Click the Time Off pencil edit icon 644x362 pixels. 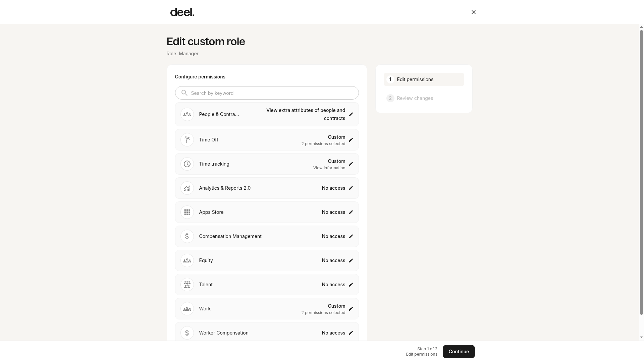[351, 140]
